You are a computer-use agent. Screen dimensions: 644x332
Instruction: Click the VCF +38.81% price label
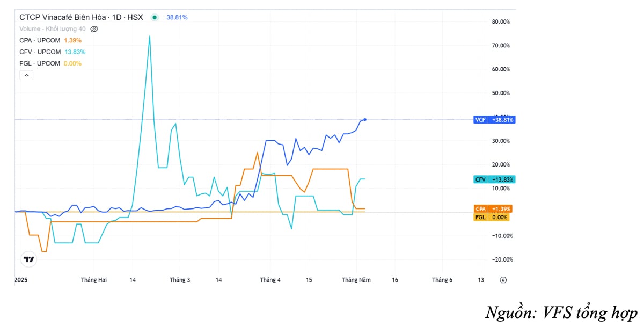pyautogui.click(x=494, y=120)
